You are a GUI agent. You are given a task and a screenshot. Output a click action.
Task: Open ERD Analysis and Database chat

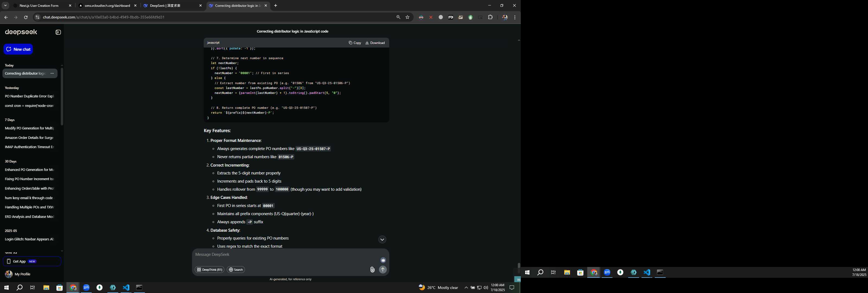[x=30, y=217]
